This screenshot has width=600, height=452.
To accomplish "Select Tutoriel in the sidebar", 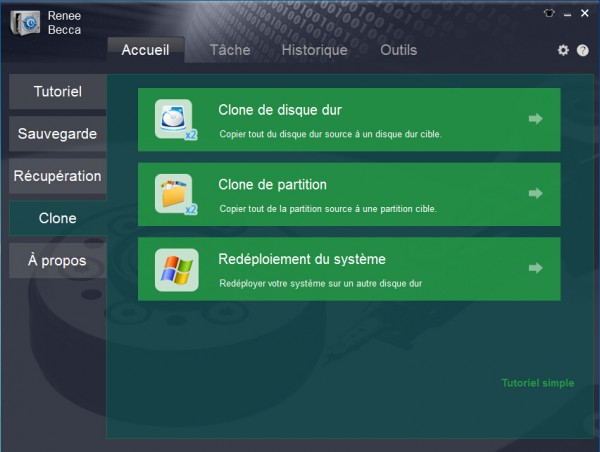I will coord(58,91).
